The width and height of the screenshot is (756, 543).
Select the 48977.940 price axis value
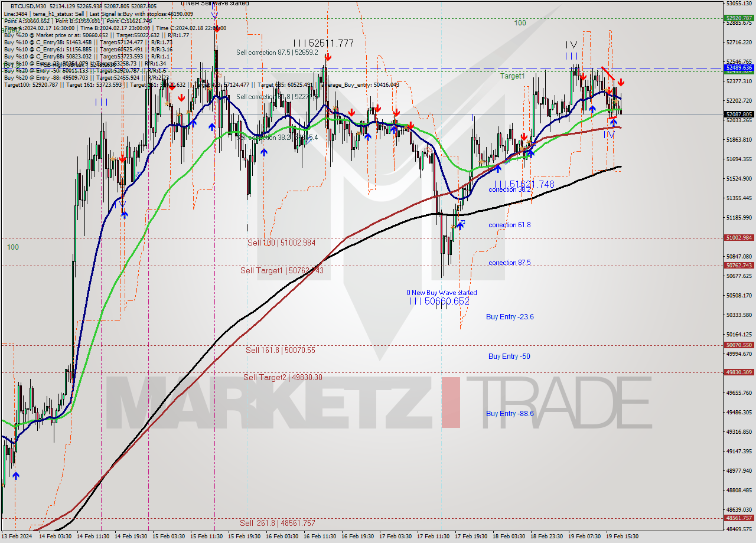(739, 470)
